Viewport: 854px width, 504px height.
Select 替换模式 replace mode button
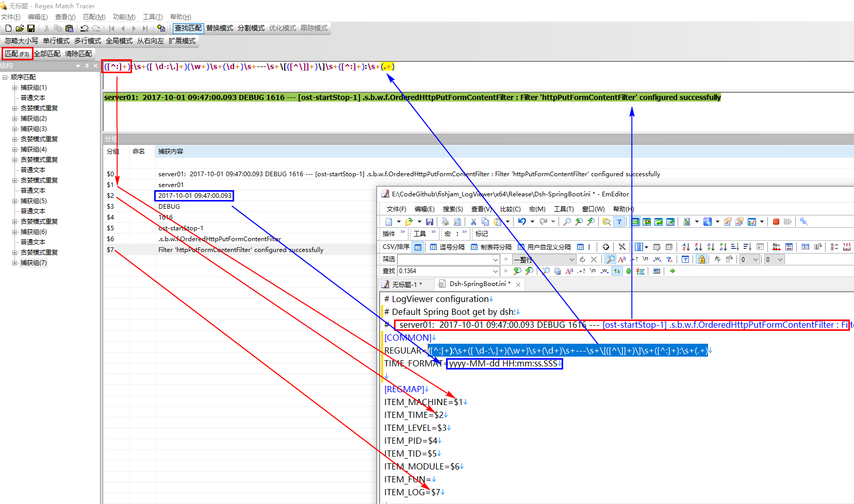tap(220, 28)
